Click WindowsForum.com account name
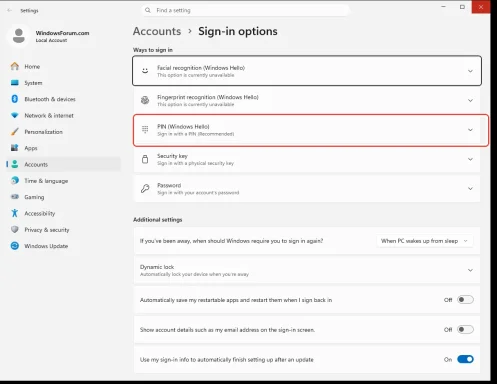 tap(62, 33)
